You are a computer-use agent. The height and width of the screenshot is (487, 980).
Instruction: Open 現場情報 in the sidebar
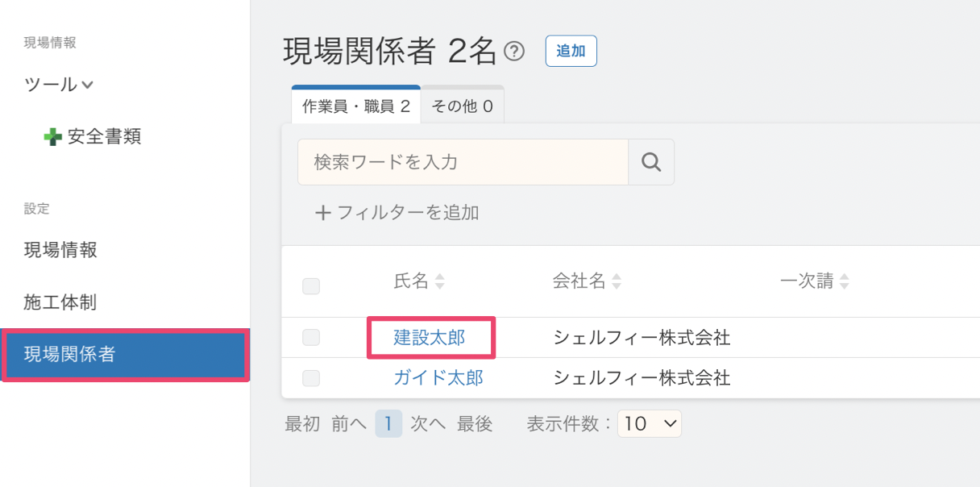[x=60, y=250]
